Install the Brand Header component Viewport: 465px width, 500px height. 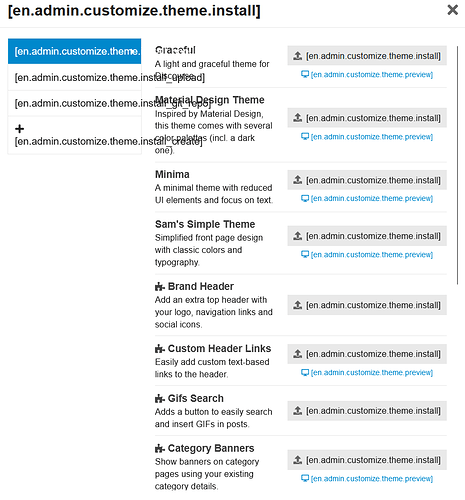coord(367,305)
